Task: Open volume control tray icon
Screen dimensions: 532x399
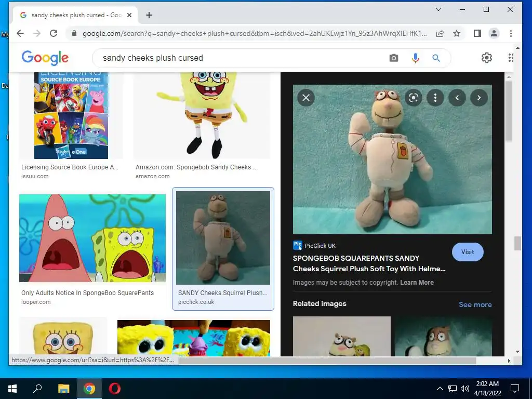Action: pos(464,389)
